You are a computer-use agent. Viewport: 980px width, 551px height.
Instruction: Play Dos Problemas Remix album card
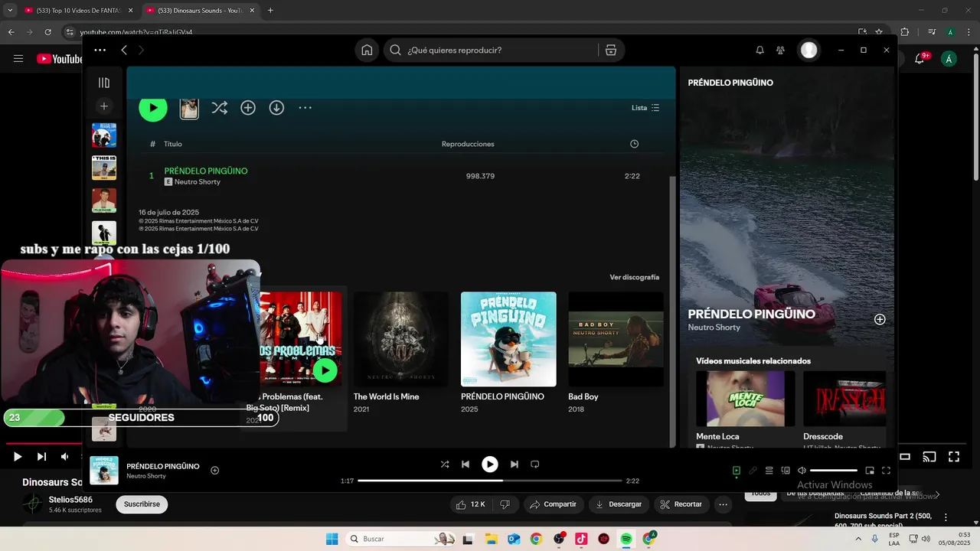325,371
